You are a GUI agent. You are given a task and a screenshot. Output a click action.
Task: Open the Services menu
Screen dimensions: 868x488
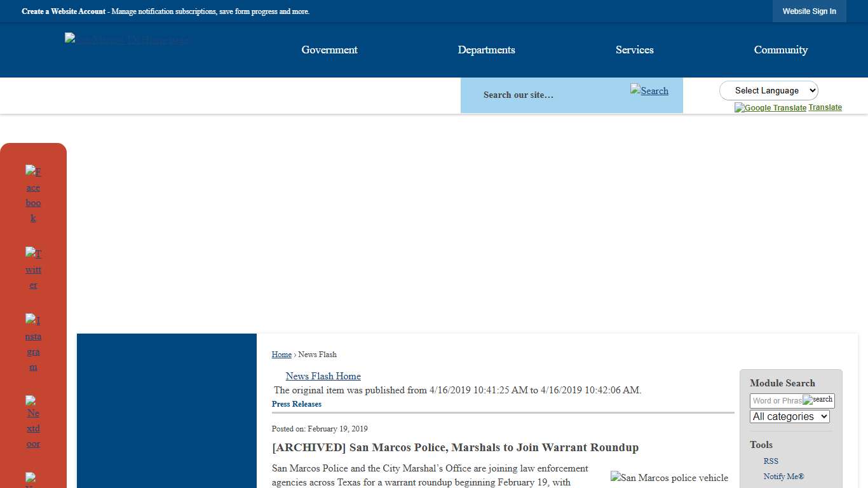point(634,50)
